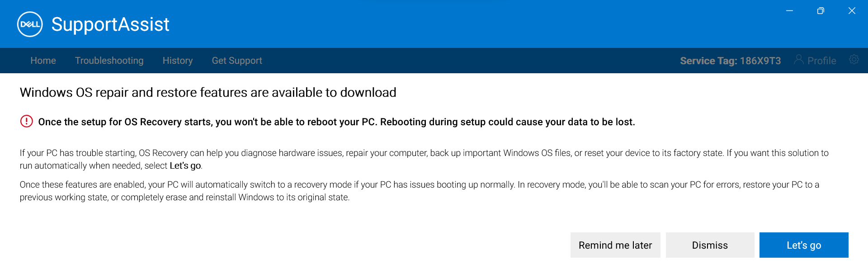Select the Get Support tab
Viewport: 868px width, 269px height.
pos(237,61)
